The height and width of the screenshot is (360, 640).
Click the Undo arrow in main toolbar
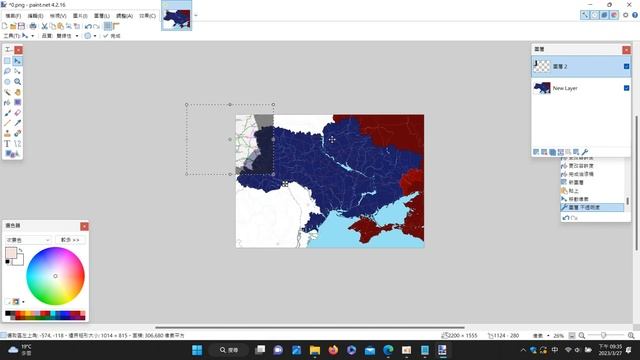pos(88,26)
